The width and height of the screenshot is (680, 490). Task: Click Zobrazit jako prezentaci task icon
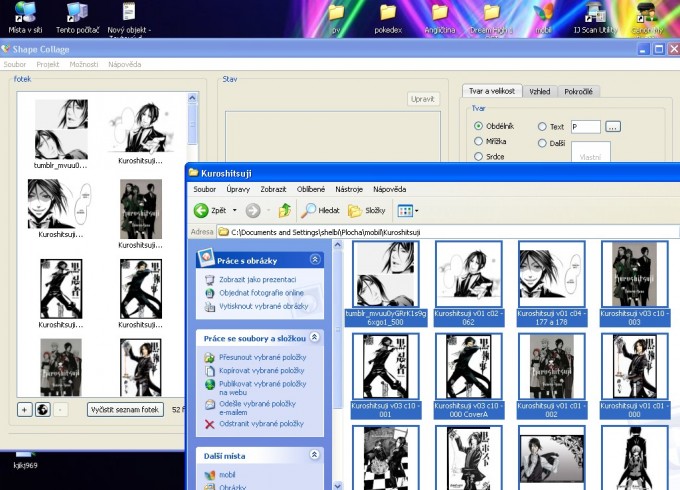tap(209, 280)
